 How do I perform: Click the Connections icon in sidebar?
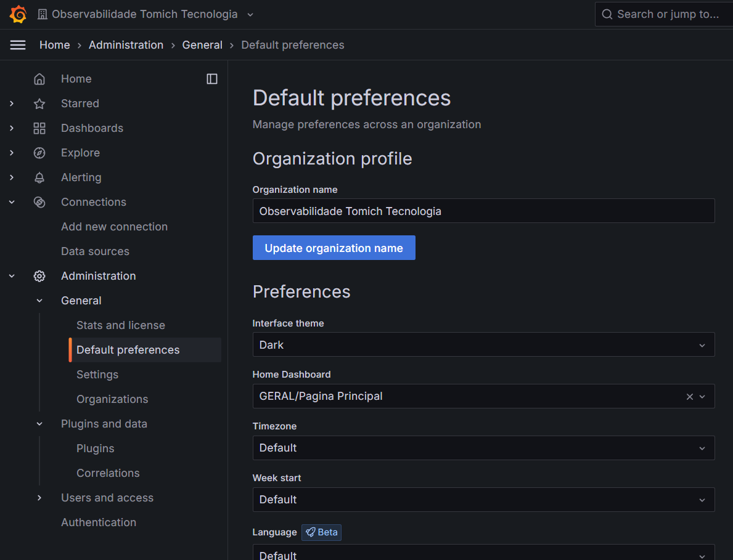[x=39, y=202]
